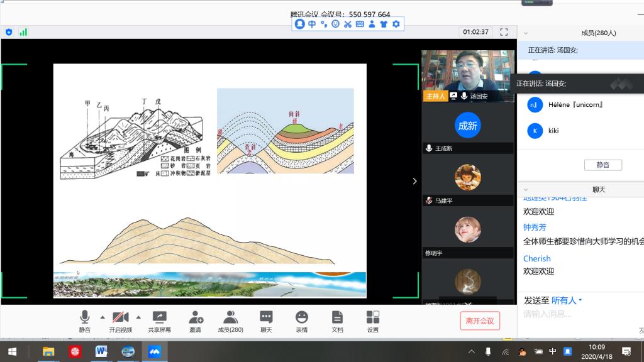
Task: Toggle 开启视频 camera on
Action: (x=120, y=317)
